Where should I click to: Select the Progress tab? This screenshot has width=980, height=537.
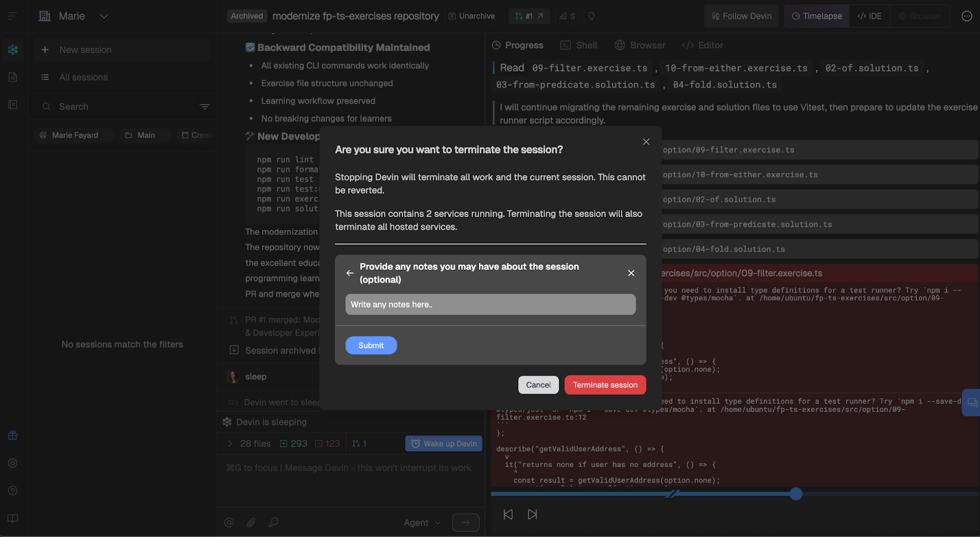coord(518,45)
